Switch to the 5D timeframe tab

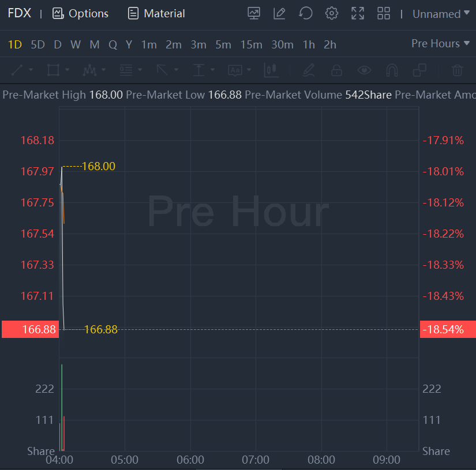click(38, 44)
